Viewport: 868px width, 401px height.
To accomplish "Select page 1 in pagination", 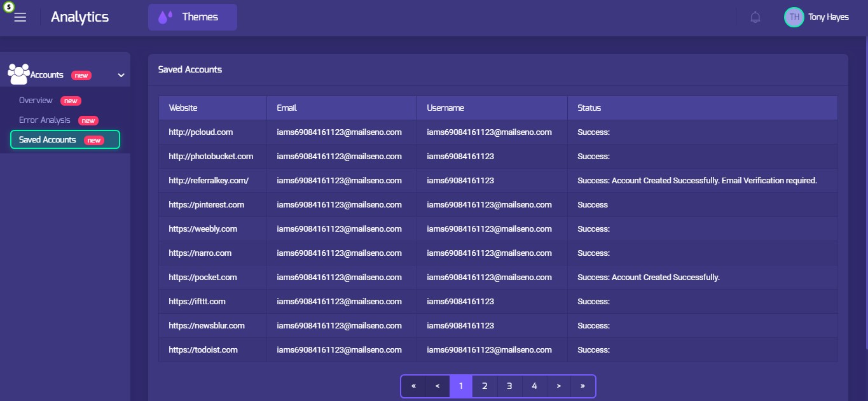I will tap(461, 386).
